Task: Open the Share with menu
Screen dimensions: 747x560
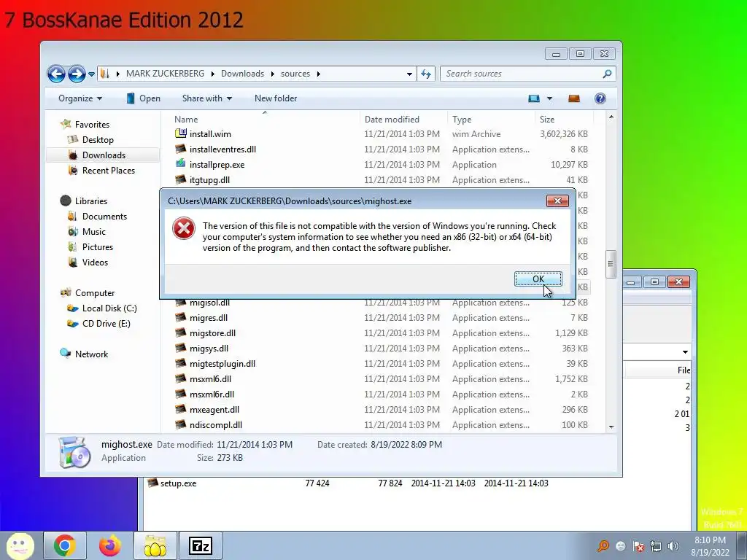Action: (x=206, y=98)
